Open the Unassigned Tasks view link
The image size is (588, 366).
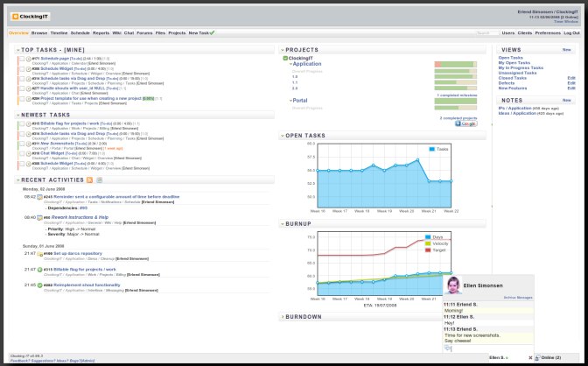[518, 73]
